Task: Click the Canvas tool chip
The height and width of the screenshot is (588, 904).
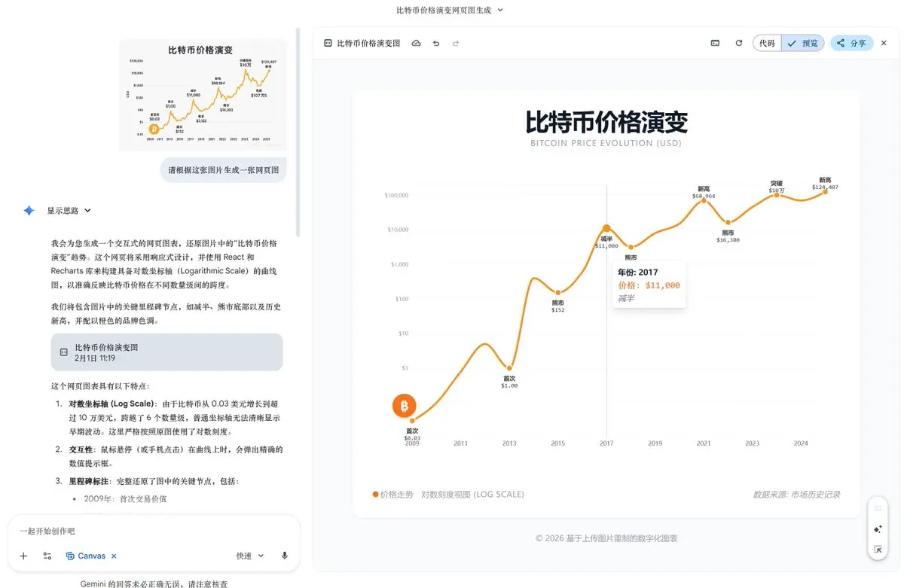Action: 86,556
